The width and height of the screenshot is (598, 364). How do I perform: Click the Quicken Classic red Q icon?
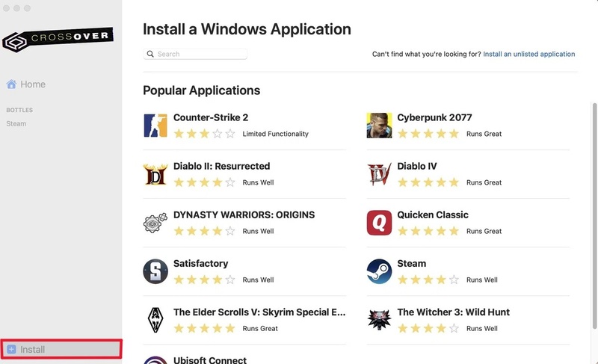(379, 222)
